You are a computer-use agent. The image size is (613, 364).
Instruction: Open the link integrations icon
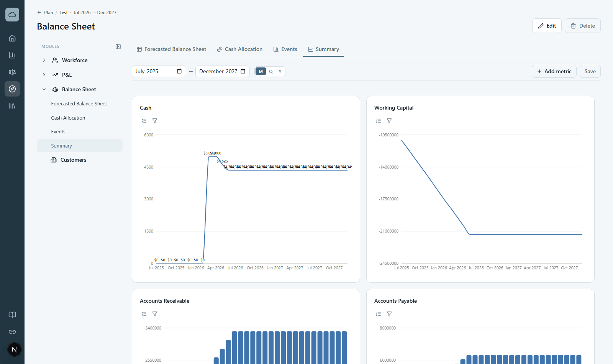[12, 332]
